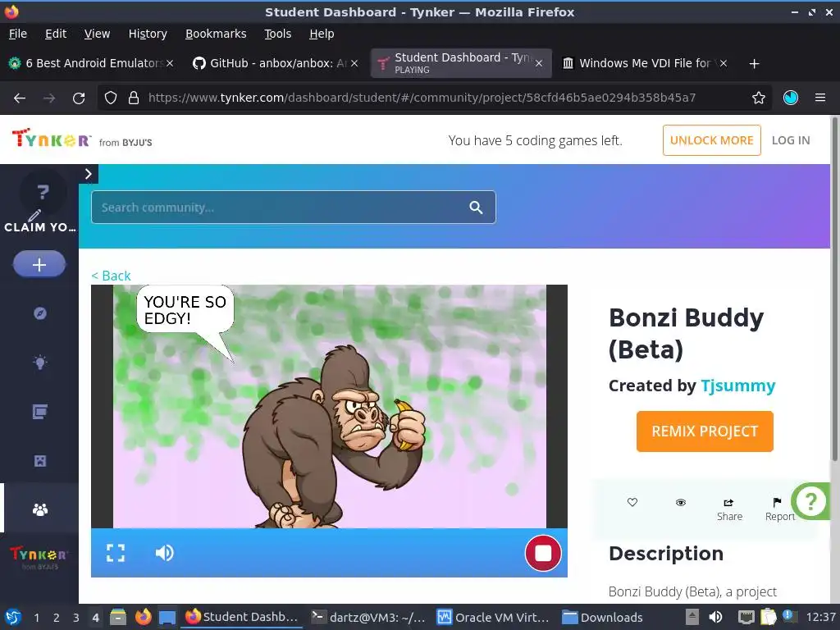Click the Tynker logo in sidebar bottom
The image size is (840, 630).
(x=39, y=557)
